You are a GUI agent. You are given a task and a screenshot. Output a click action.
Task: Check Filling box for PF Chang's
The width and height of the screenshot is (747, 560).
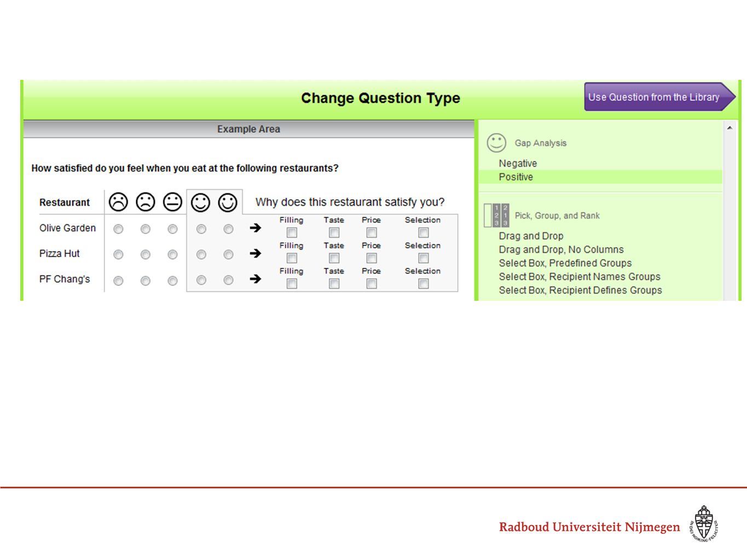tap(292, 284)
